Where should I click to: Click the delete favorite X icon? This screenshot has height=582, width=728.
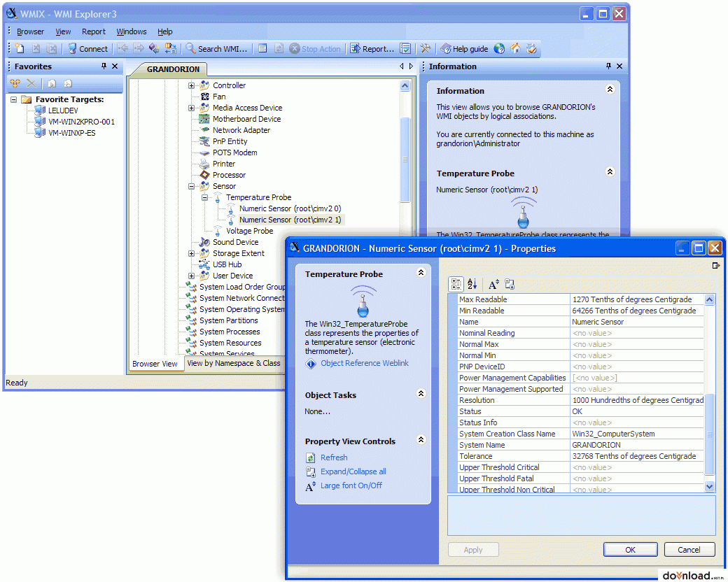tap(31, 83)
